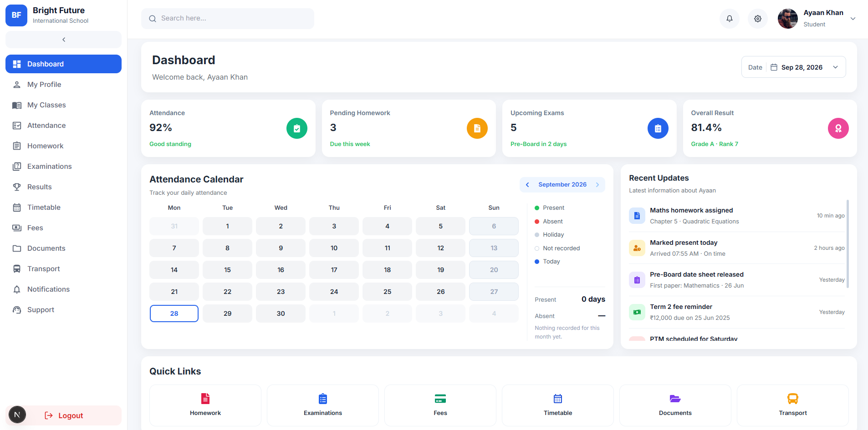Click Ayaan Khan's profile picture
868x430 pixels.
788,19
